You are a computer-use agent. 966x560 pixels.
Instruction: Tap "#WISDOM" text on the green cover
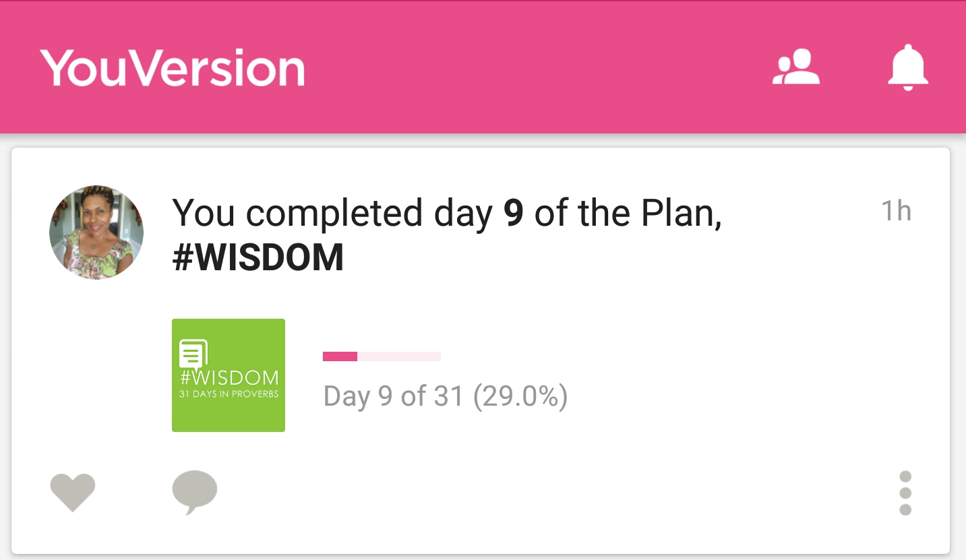[229, 377]
